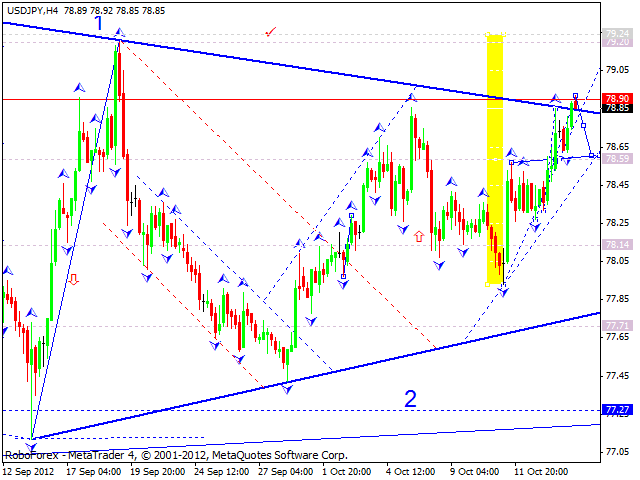Click the 27 Sep 04:00 date label
The width and height of the screenshot is (640, 480).
[x=286, y=471]
